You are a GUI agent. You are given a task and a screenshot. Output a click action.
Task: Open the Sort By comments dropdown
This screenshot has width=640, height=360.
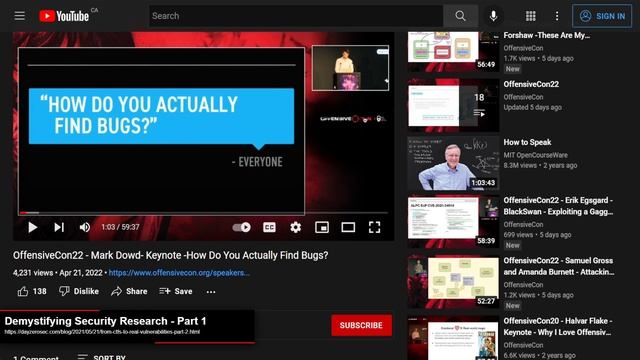101,357
